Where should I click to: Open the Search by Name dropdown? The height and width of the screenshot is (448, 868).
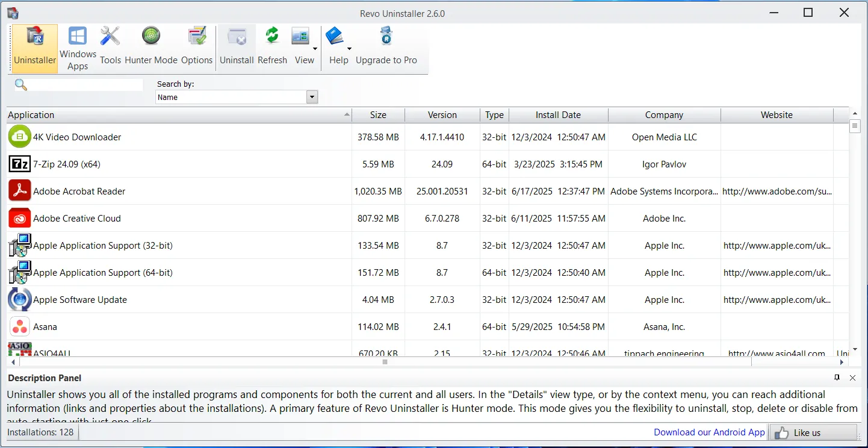click(311, 97)
